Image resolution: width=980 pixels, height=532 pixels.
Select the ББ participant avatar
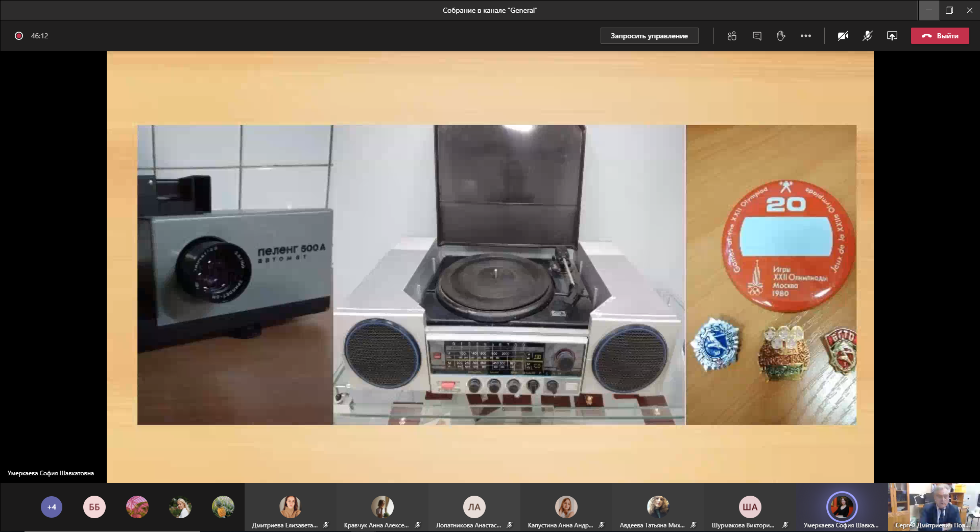(94, 507)
